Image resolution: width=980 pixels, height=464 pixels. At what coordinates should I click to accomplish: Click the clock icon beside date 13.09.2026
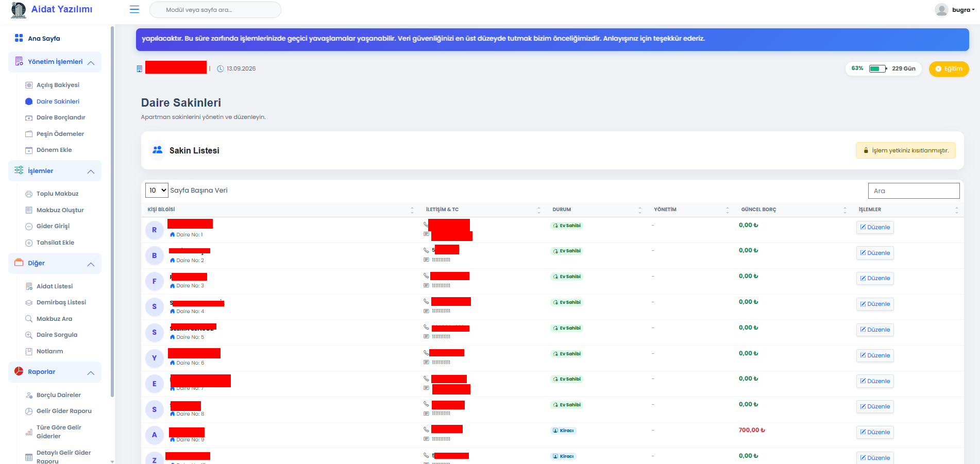(x=221, y=68)
